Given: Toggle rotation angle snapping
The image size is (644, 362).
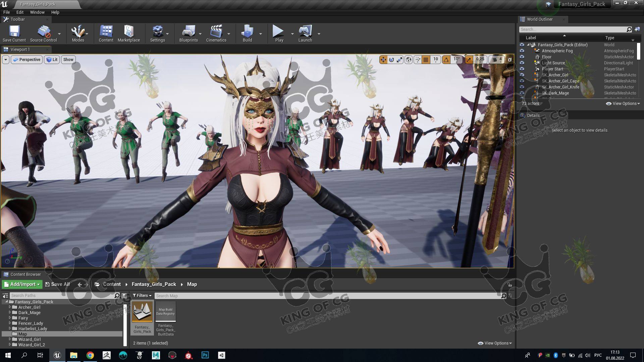Looking at the screenshot, I should 446,60.
